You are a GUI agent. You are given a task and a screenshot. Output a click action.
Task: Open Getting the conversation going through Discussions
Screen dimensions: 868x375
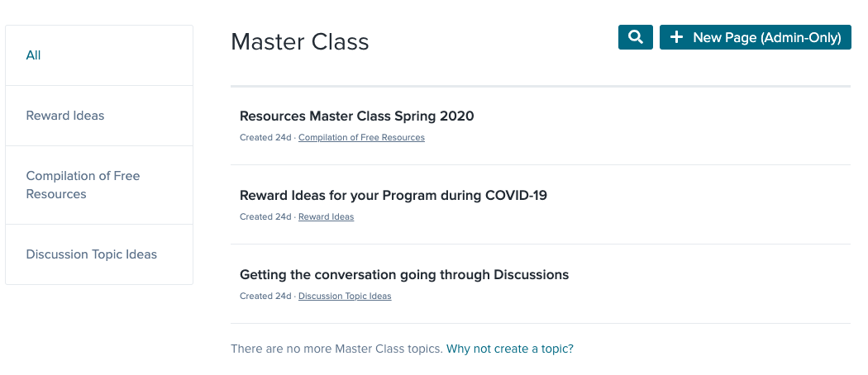click(x=403, y=275)
